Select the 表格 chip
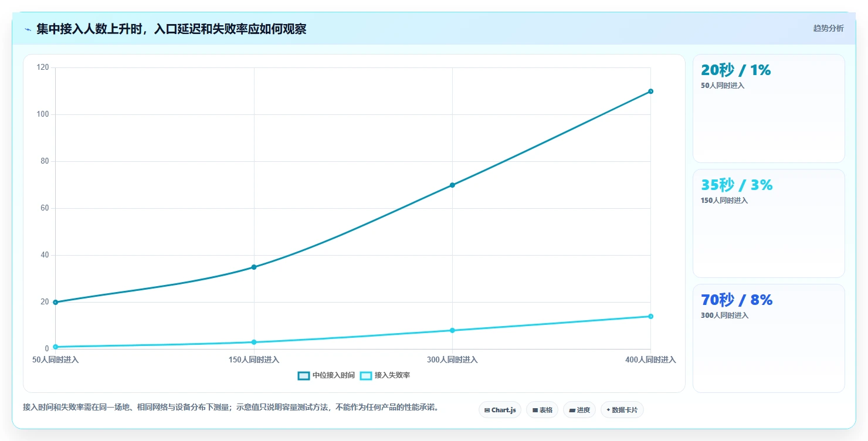The image size is (868, 441). [x=542, y=410]
